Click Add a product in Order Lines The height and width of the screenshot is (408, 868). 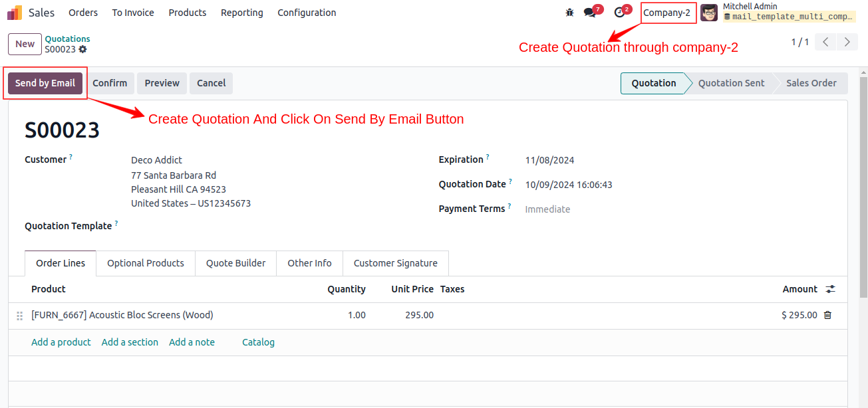pos(61,342)
